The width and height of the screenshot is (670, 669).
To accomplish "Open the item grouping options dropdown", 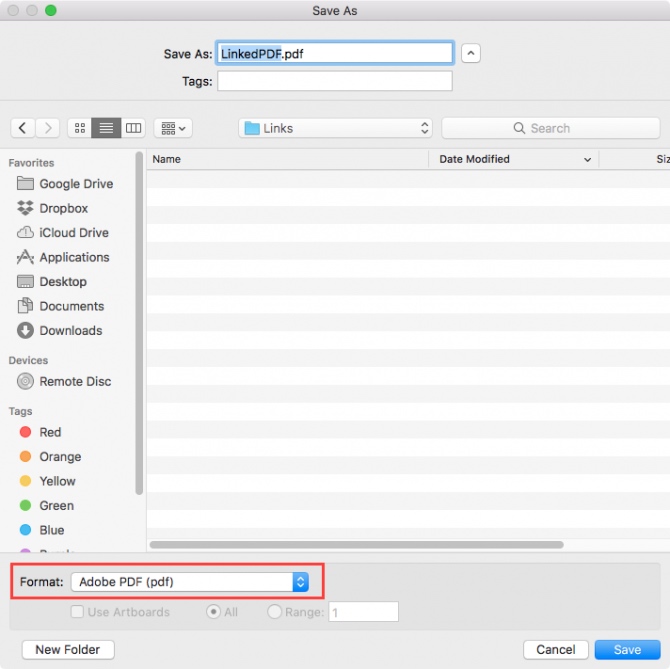I will pos(173,128).
